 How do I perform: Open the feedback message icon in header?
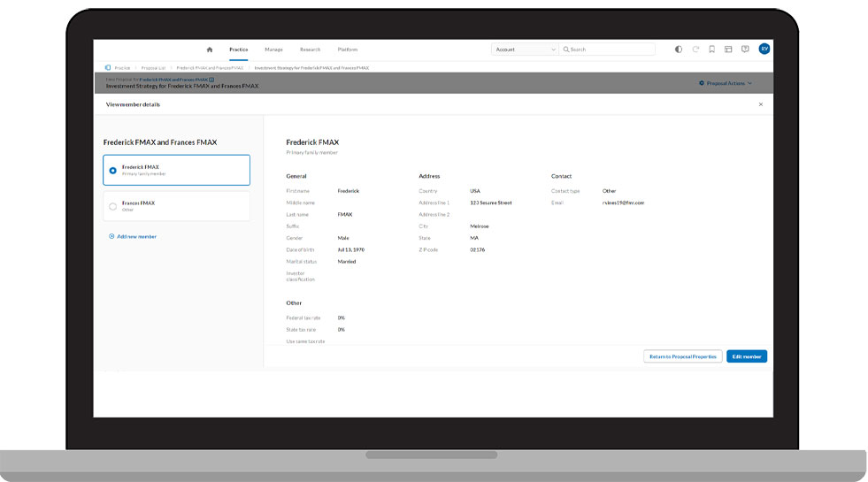745,50
